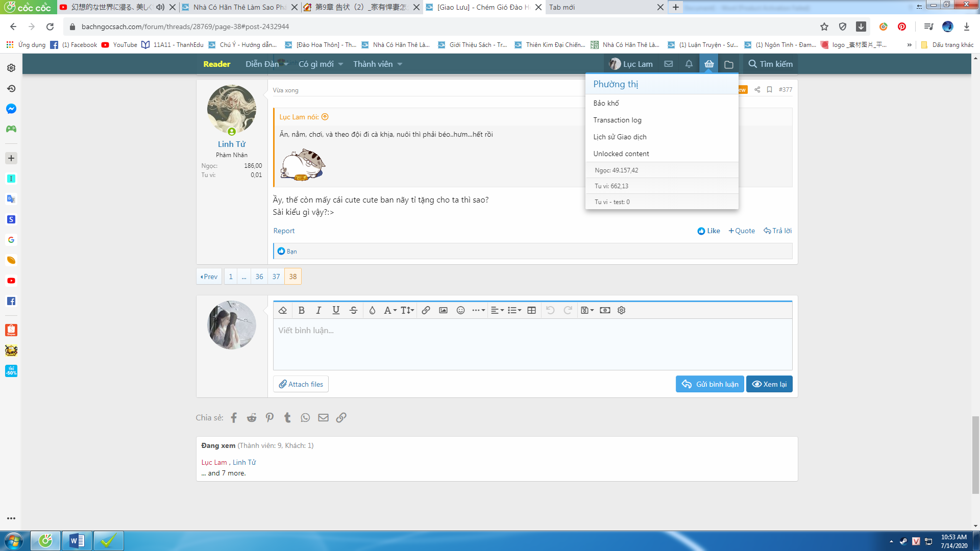This screenshot has width=980, height=551.
Task: Insert a link with the chain icon
Action: click(x=426, y=310)
